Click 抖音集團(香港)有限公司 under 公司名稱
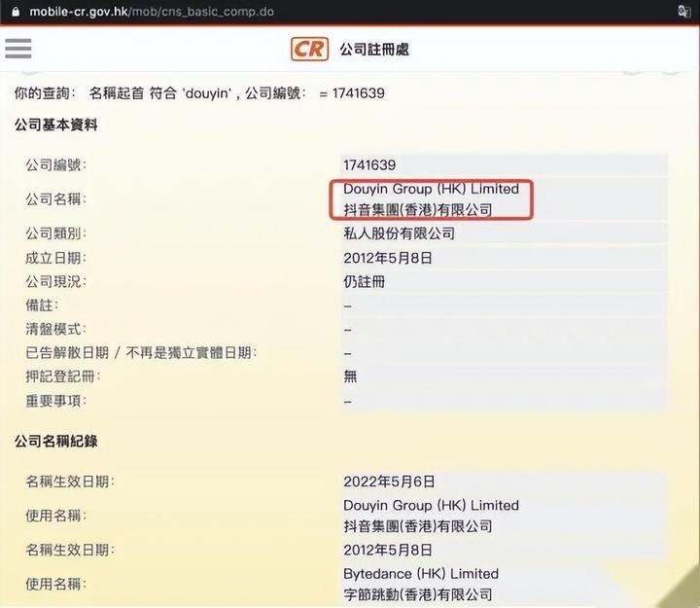700x608 pixels. [x=418, y=209]
